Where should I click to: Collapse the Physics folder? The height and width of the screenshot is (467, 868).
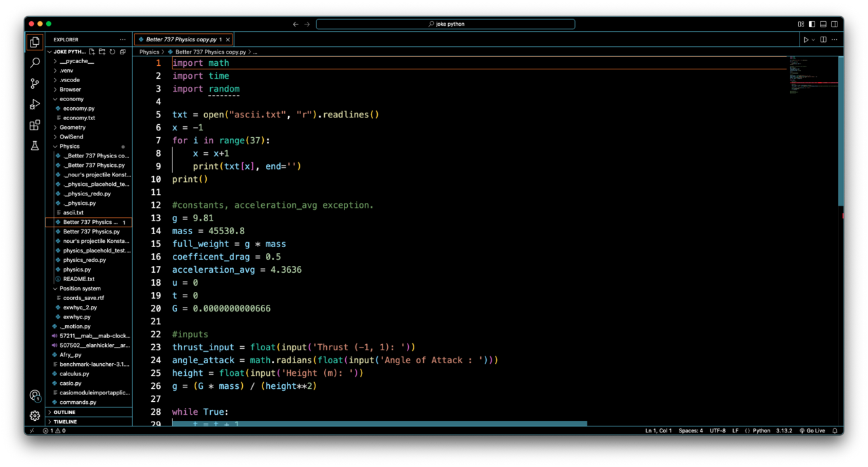coord(89,147)
